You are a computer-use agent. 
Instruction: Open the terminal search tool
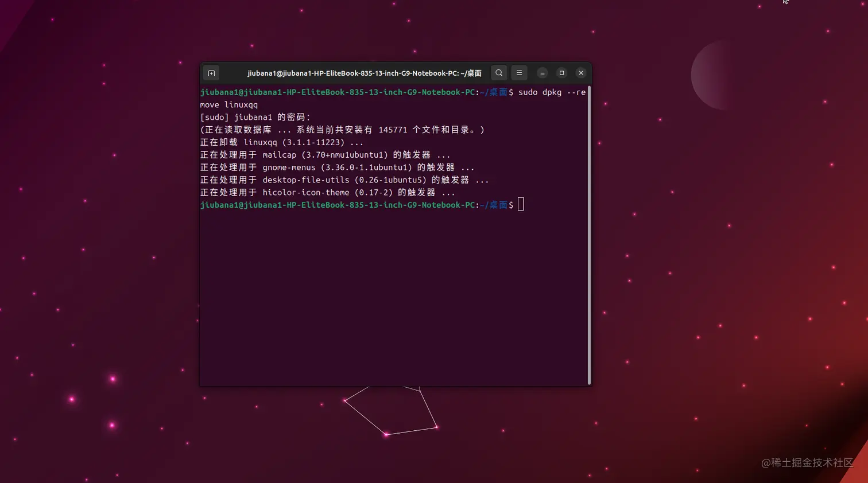point(499,73)
